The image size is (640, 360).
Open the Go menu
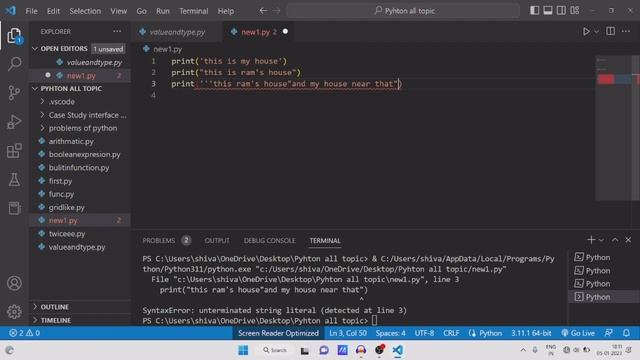coord(141,11)
